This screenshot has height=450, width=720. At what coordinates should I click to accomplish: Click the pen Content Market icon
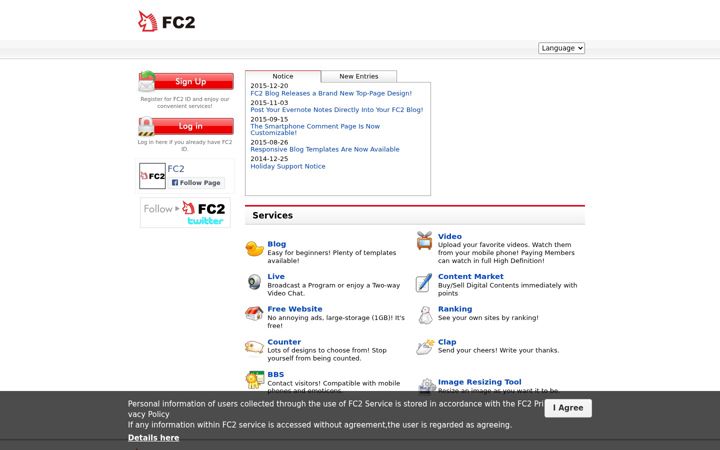click(424, 282)
